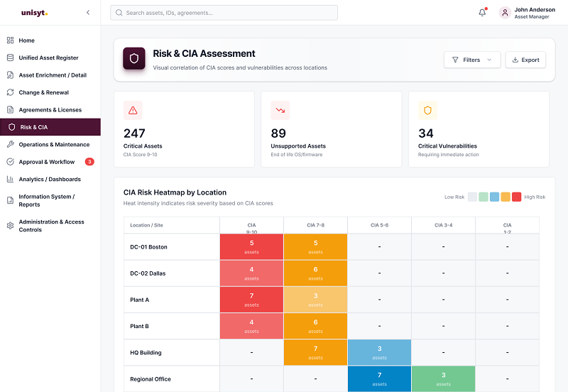Click the Export button

click(525, 60)
